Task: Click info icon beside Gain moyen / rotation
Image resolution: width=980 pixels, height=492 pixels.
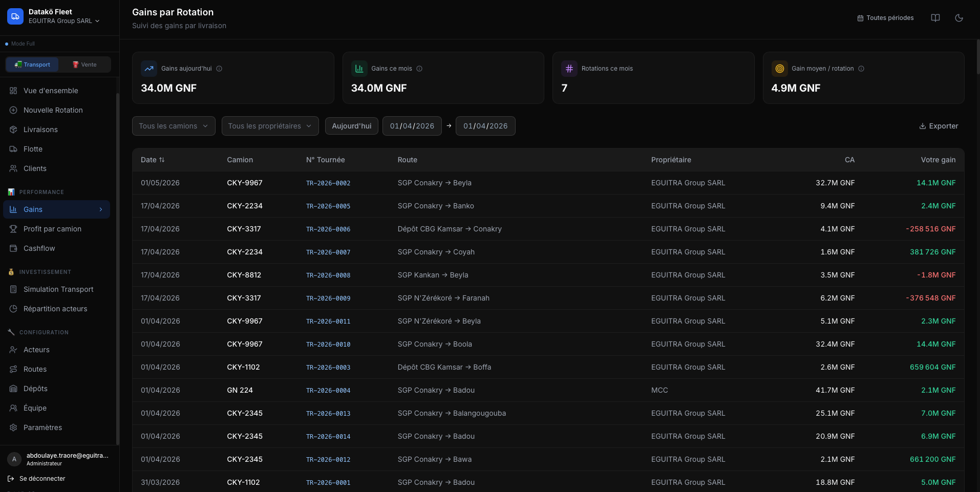Action: pos(861,69)
